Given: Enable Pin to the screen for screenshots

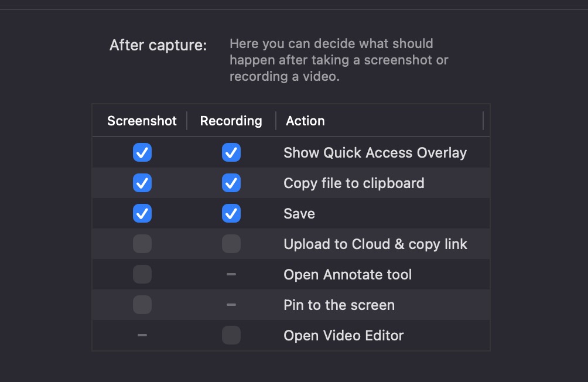Looking at the screenshot, I should (142, 305).
